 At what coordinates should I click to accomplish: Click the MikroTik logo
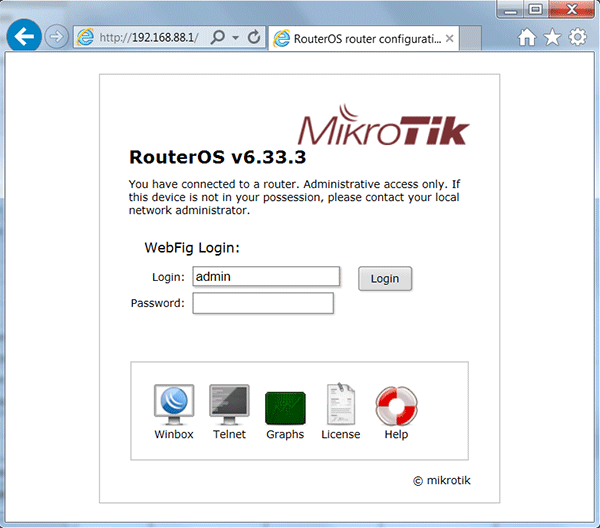click(x=383, y=125)
